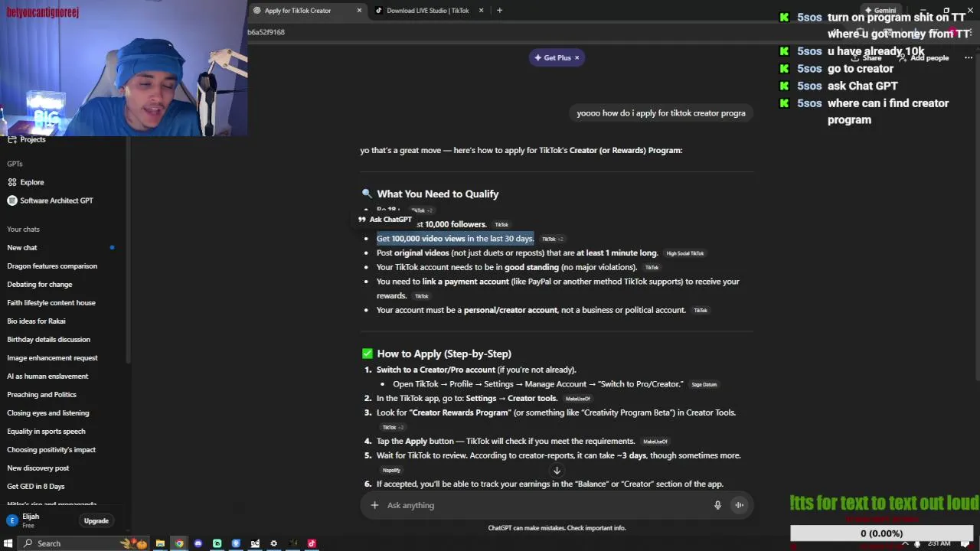Screen dimensions: 980x551
Task: Start dictation with the microphone icon
Action: coord(717,505)
